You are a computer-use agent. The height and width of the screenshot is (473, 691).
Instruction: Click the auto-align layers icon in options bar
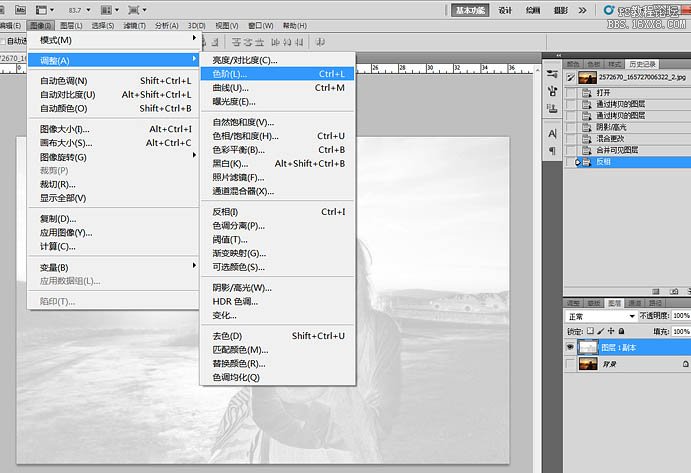tap(320, 42)
